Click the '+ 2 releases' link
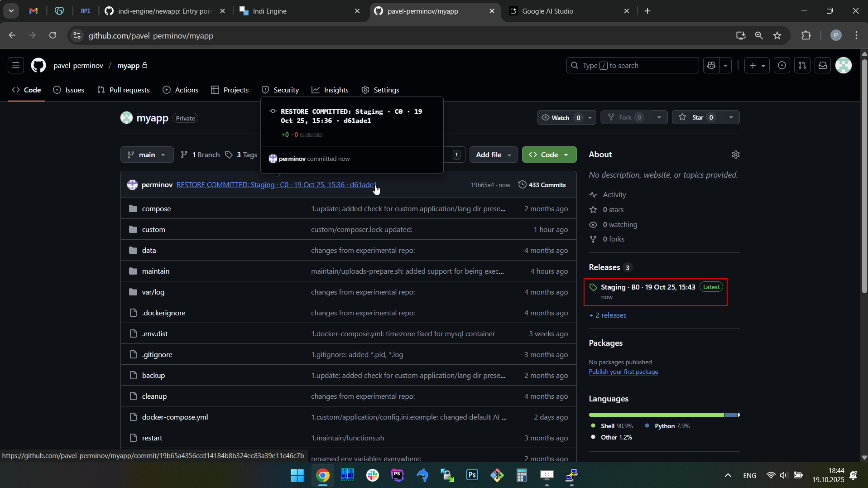This screenshot has height=488, width=868. 608,315
